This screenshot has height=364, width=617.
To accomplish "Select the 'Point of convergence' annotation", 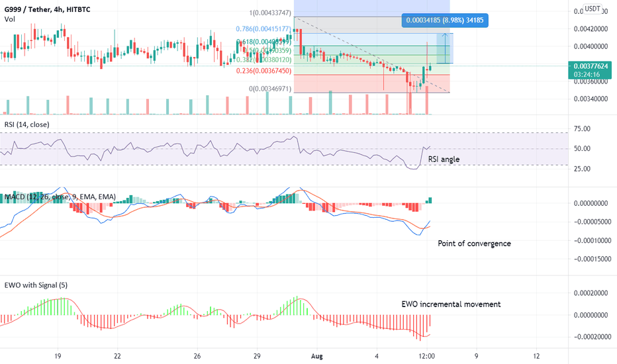I will click(474, 244).
